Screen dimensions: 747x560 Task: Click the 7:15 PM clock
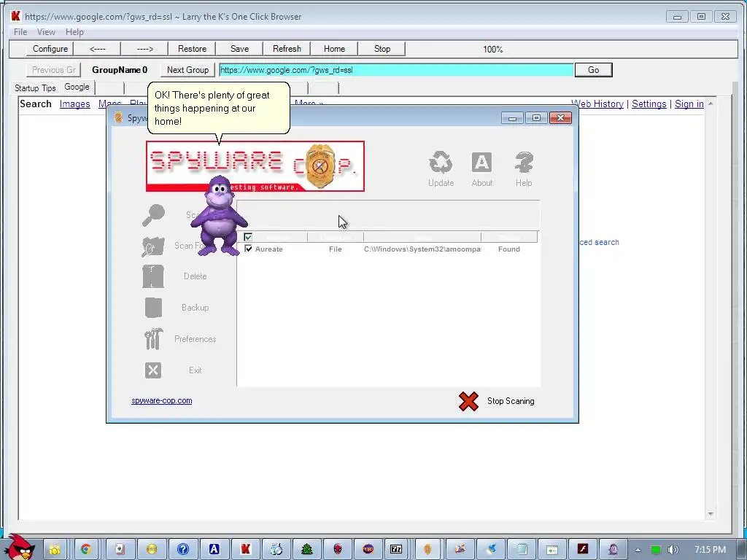(710, 550)
